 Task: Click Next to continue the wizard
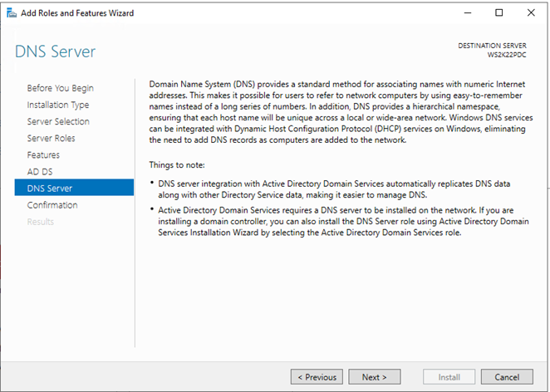(x=374, y=377)
